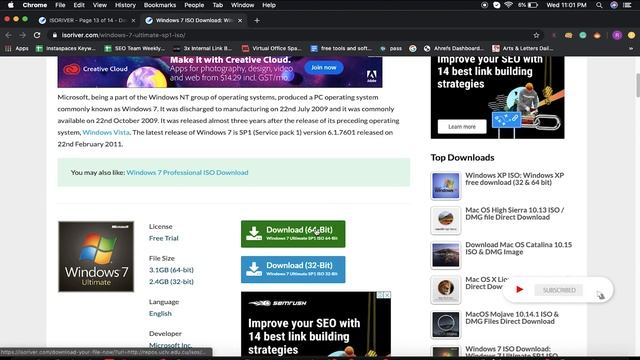Click the red YouTube play icon
Viewport: 640px width, 360px height.
point(519,289)
